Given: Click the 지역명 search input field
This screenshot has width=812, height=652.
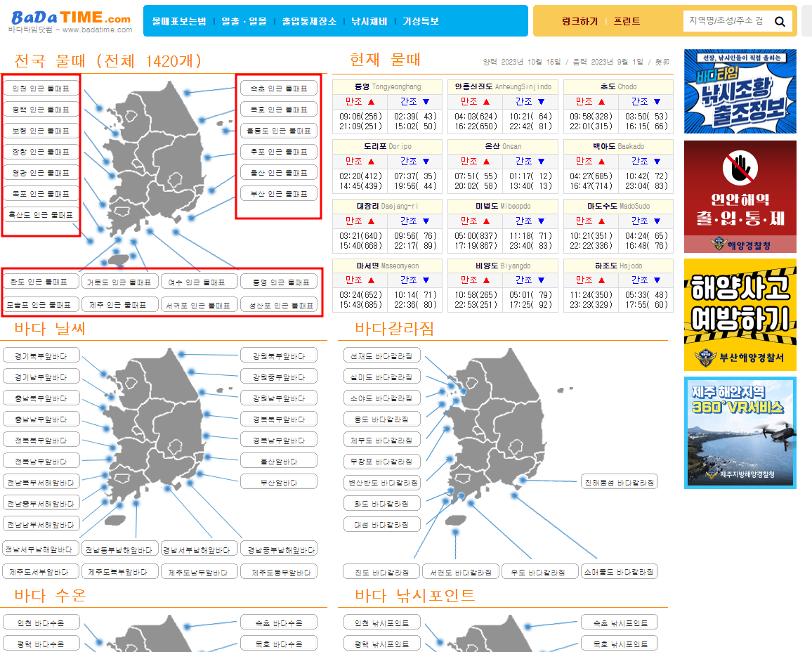Looking at the screenshot, I should coord(726,20).
